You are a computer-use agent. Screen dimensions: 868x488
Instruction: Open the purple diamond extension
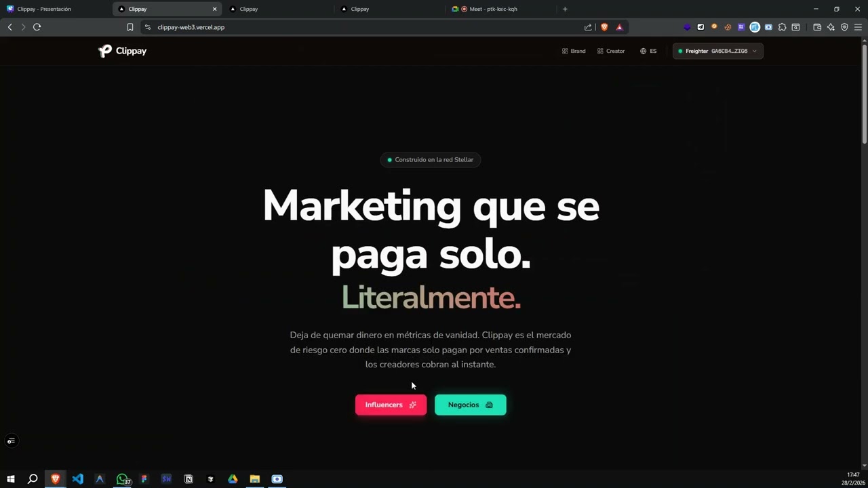687,27
